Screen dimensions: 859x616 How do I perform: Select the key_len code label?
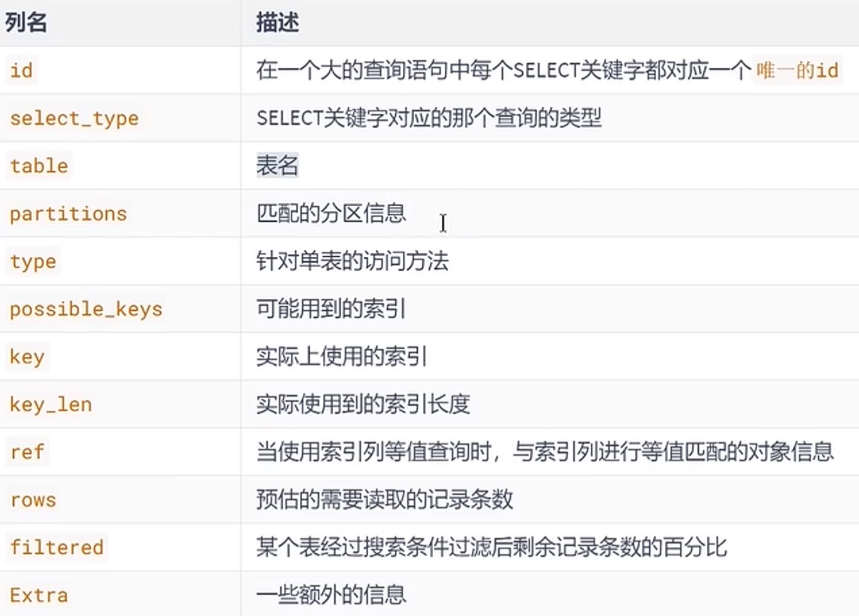tap(51, 404)
